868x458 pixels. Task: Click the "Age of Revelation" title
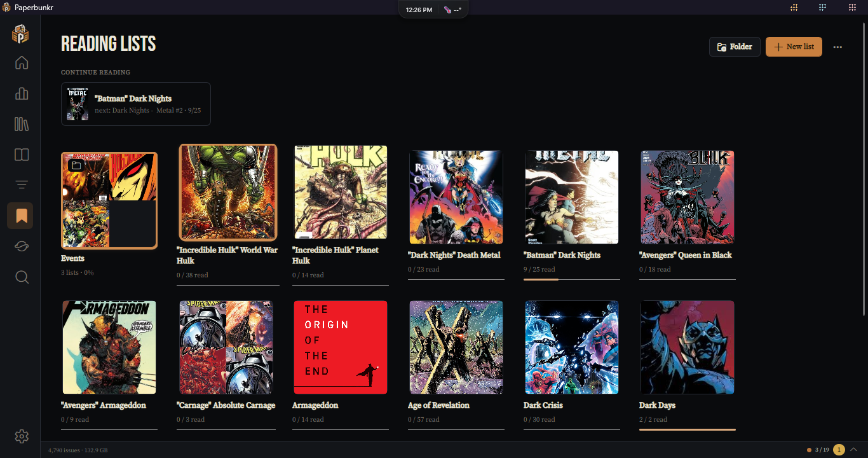[438, 405]
